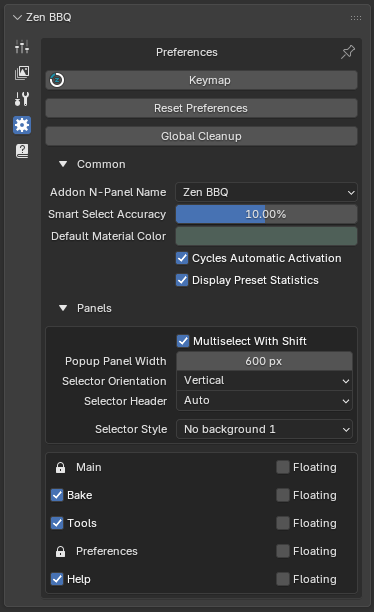Open the Main panel tab with sliders icon

coord(22,47)
